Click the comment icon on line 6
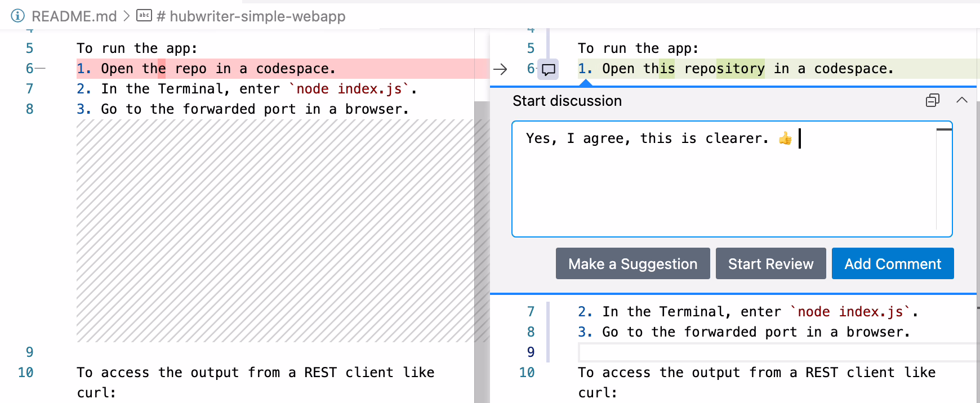This screenshot has height=403, width=980. pos(548,69)
